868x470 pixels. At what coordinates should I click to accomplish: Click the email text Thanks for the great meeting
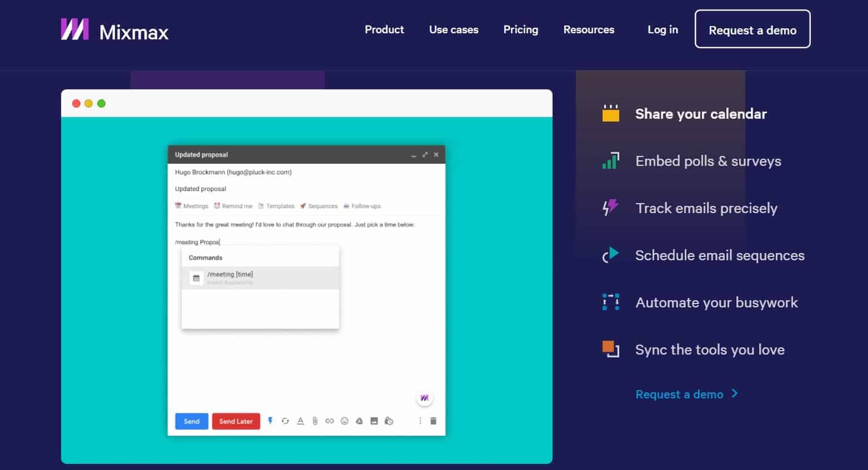pyautogui.click(x=295, y=225)
